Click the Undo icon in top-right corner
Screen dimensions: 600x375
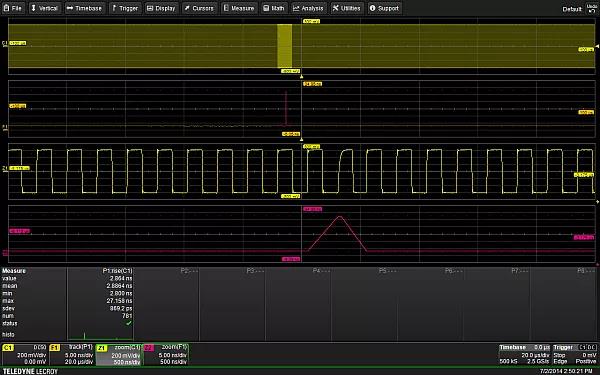(x=592, y=8)
